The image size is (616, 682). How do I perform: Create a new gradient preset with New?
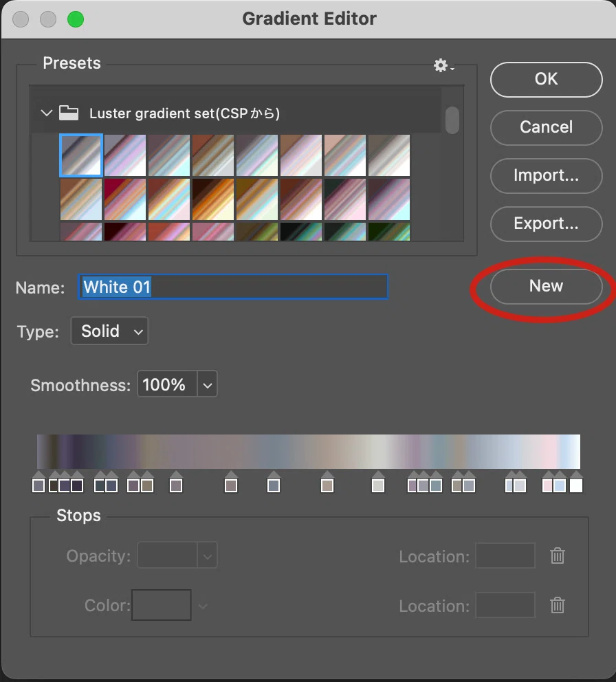click(x=546, y=286)
